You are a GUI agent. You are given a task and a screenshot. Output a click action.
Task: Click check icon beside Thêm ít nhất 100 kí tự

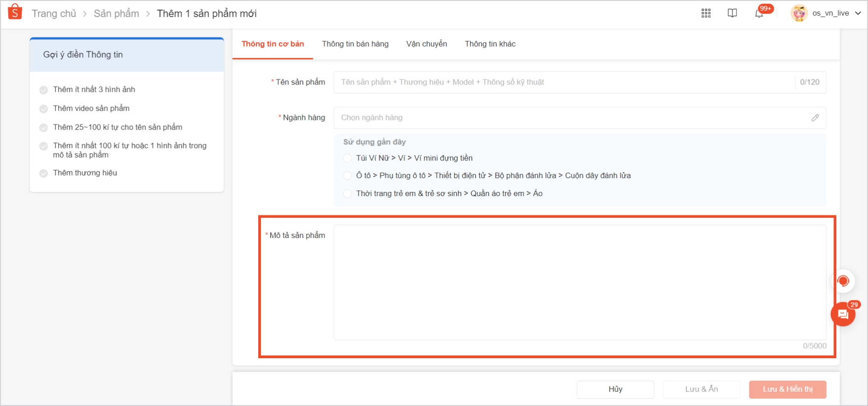pyautogui.click(x=44, y=146)
